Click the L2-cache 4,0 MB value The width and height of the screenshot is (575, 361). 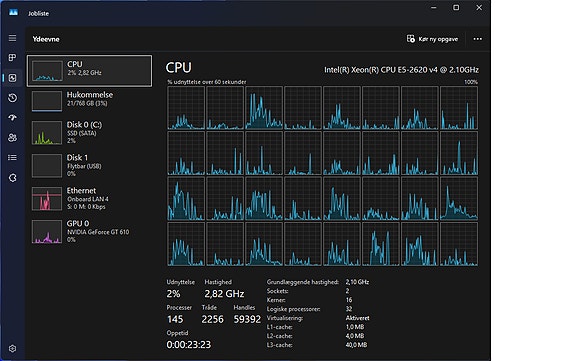(355, 336)
